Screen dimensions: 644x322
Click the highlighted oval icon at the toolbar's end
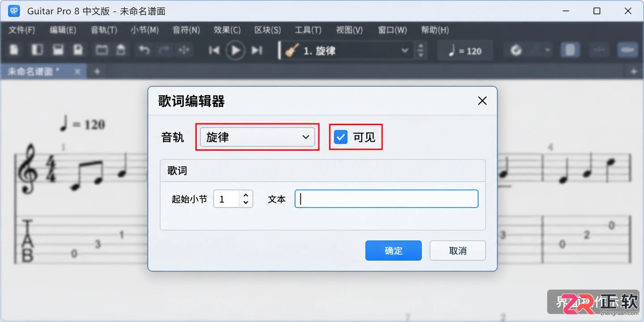pos(627,50)
